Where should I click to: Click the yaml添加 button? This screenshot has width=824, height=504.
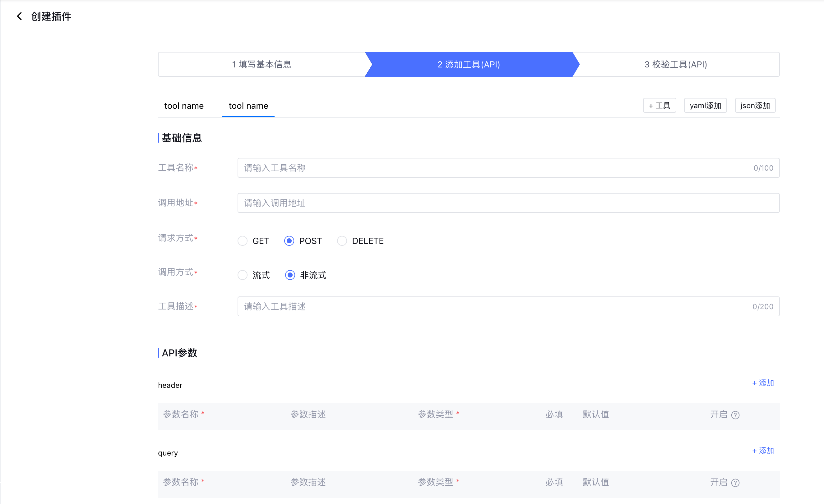coord(705,106)
